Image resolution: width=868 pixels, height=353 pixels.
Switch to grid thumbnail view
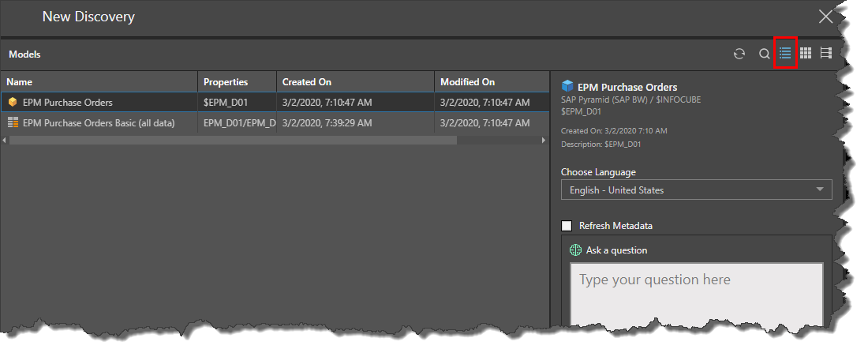(806, 53)
